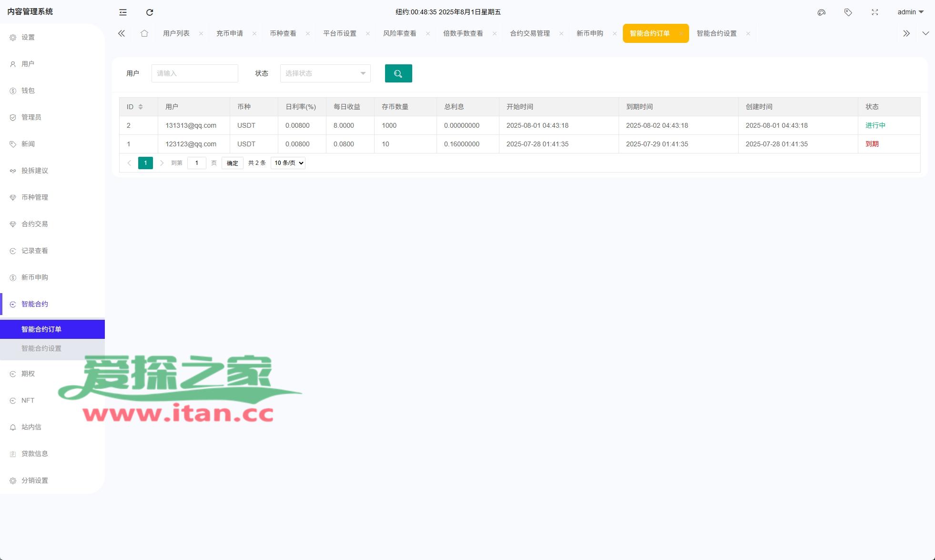
Task: Sort table by ID column arrows
Action: (x=141, y=107)
